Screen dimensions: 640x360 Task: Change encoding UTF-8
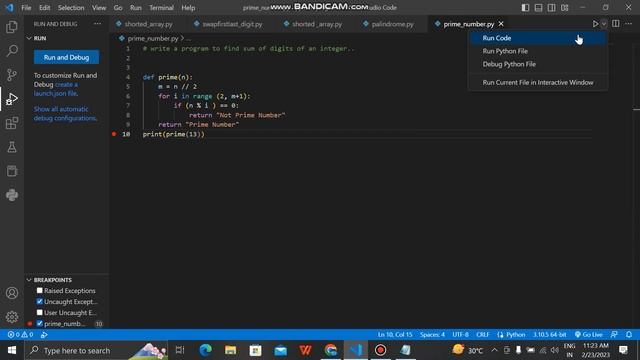point(460,335)
